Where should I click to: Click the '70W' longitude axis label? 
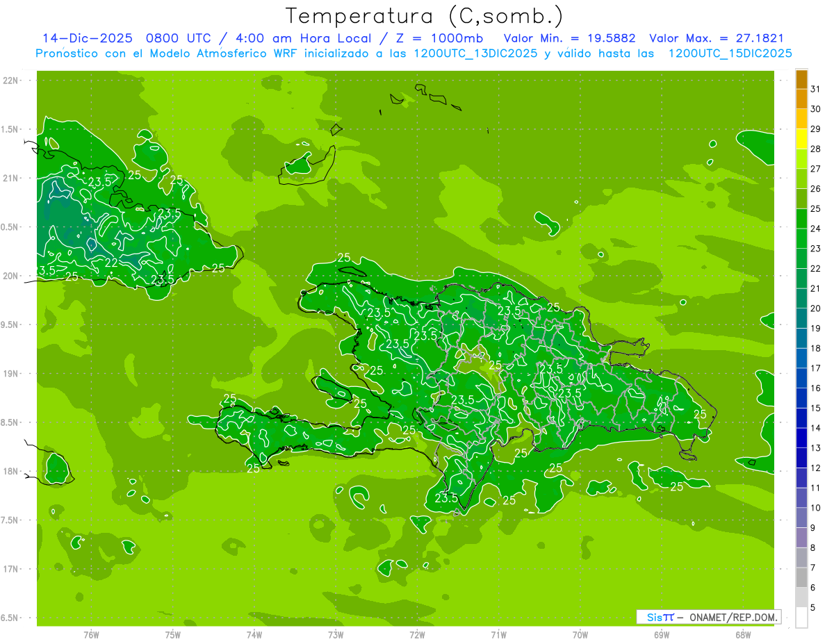pos(580,635)
